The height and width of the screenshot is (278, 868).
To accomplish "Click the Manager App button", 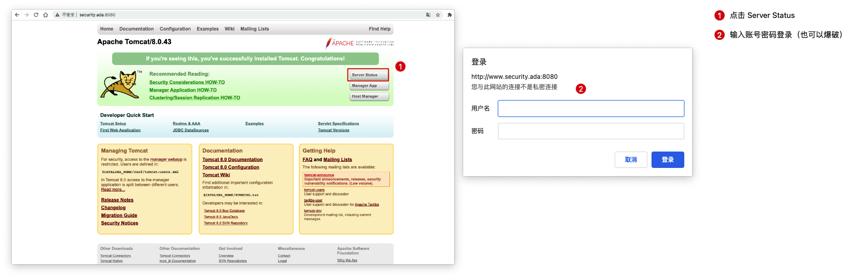I will pyautogui.click(x=370, y=86).
